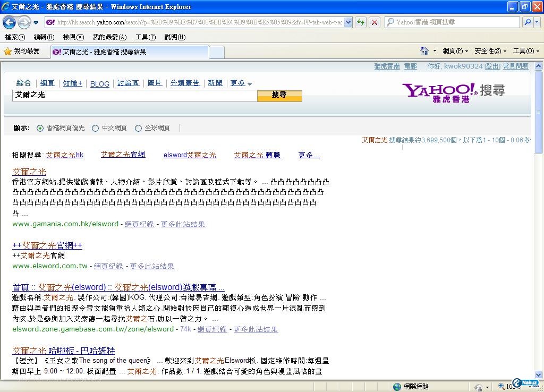
Task: Click the scrollbar up arrow
Action: 539,66
